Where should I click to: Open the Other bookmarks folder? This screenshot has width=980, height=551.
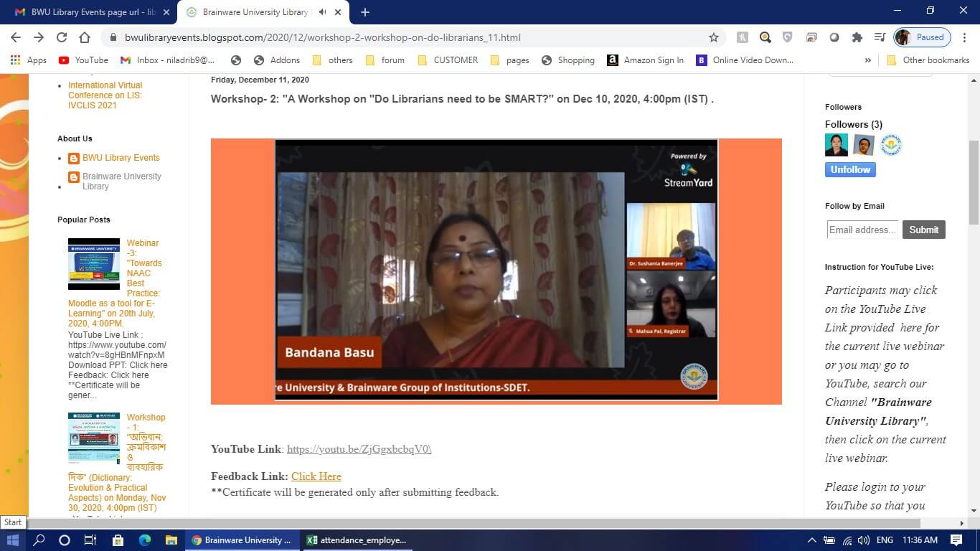point(928,60)
